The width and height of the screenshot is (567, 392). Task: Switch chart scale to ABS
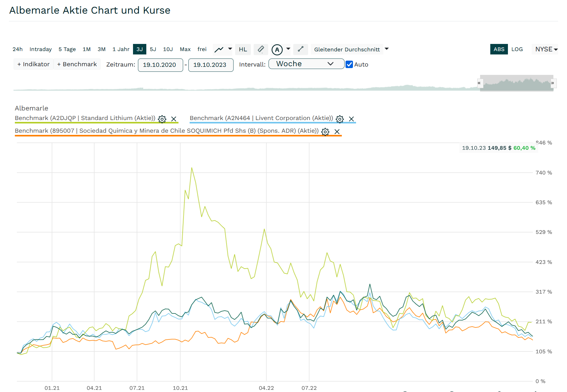[499, 49]
